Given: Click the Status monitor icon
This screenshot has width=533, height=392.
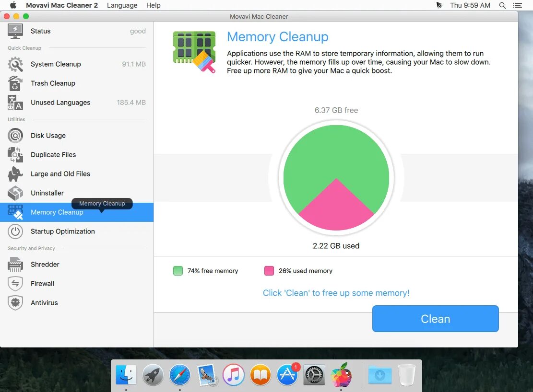Looking at the screenshot, I should (x=15, y=31).
